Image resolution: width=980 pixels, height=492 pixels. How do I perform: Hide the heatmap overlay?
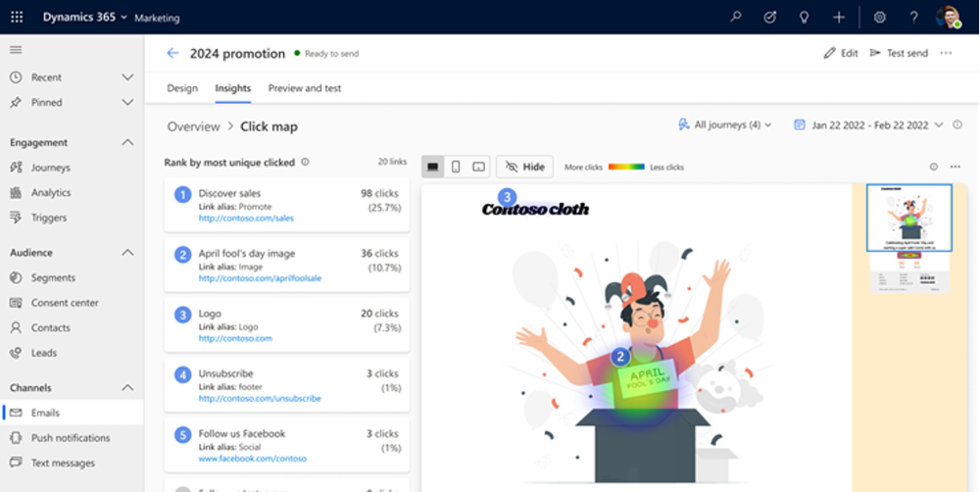pyautogui.click(x=525, y=167)
